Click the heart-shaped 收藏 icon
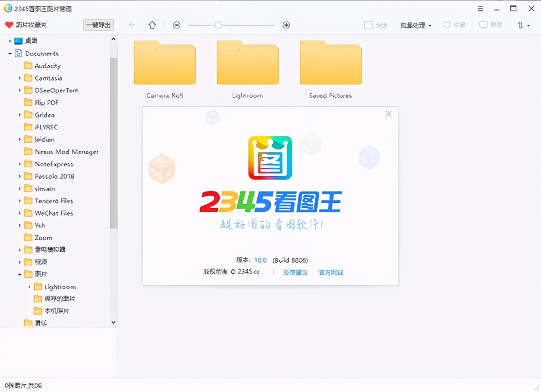The image size is (541, 392). click(x=446, y=25)
